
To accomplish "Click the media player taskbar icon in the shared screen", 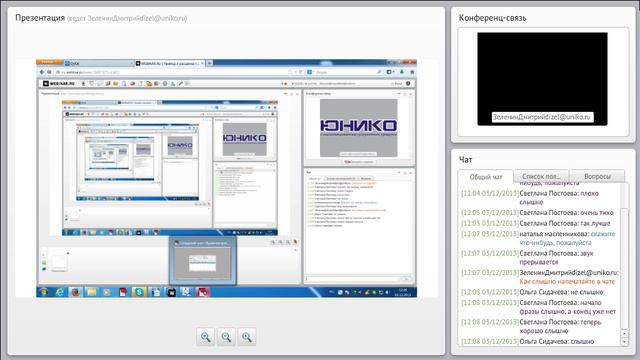I will click(x=107, y=292).
